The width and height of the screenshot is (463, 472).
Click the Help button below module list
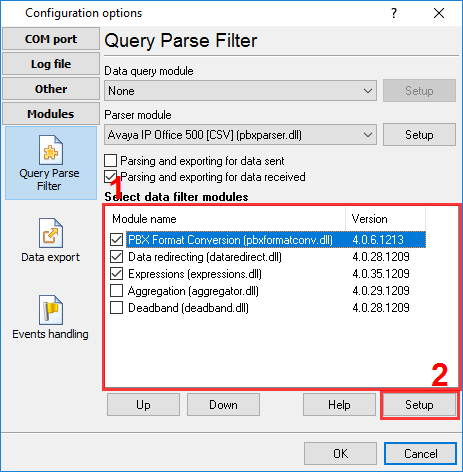[339, 405]
